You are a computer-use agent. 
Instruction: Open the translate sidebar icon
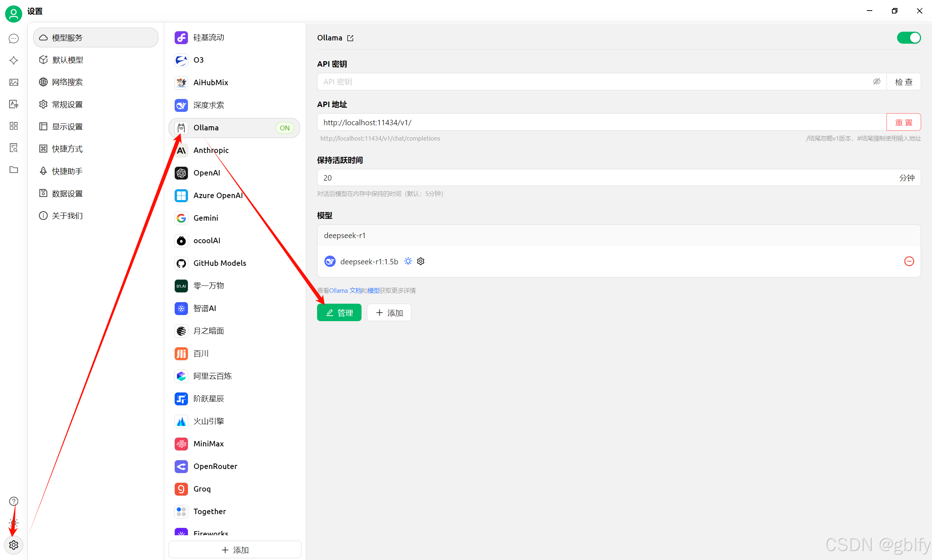(x=13, y=104)
